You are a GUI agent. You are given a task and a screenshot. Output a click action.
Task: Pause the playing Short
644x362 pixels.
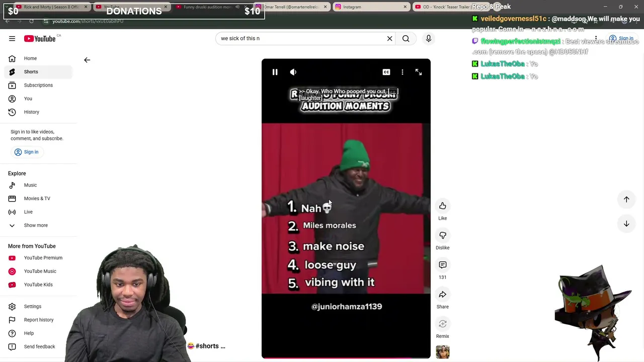tap(275, 72)
